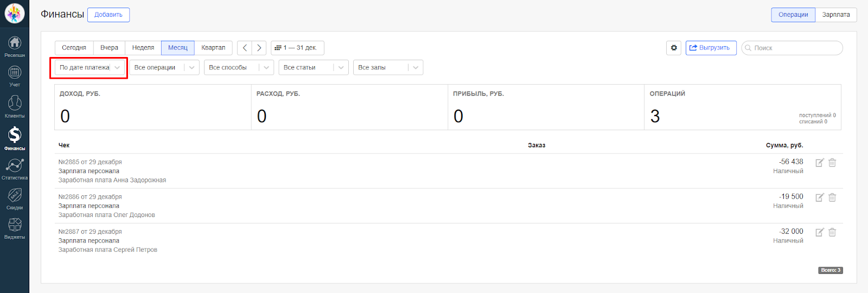Open Виджеты in the sidebar
The height and width of the screenshot is (293, 868).
point(15,228)
